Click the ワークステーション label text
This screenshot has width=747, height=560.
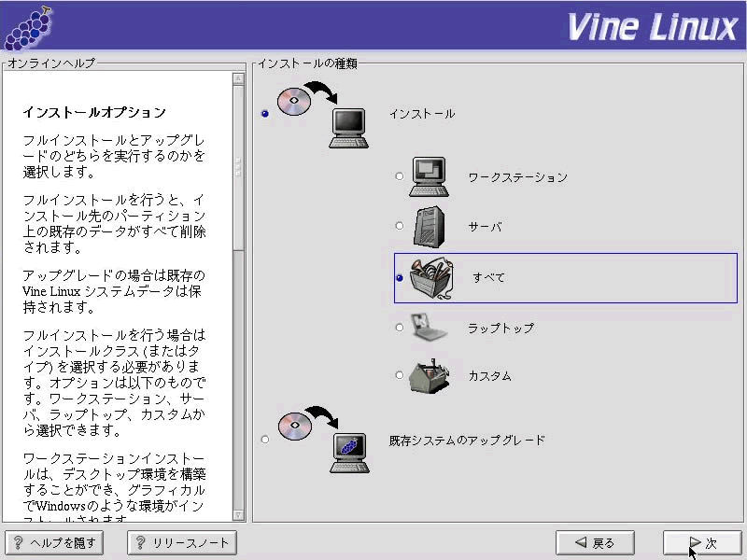coord(518,177)
